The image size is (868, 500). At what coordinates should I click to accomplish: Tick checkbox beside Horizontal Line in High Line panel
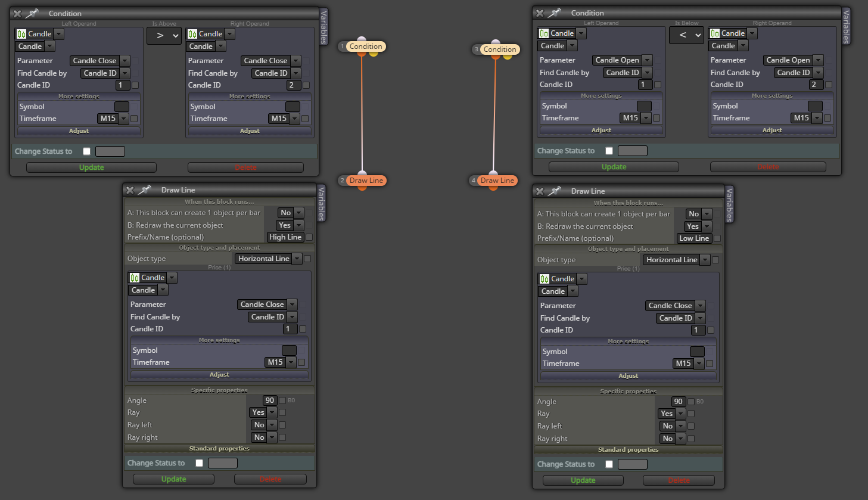click(307, 259)
